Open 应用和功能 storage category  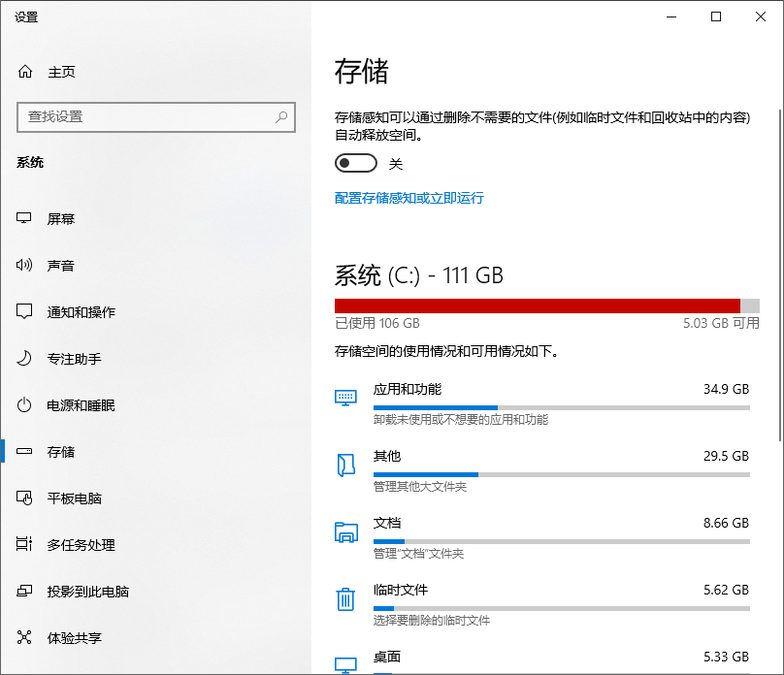542,403
